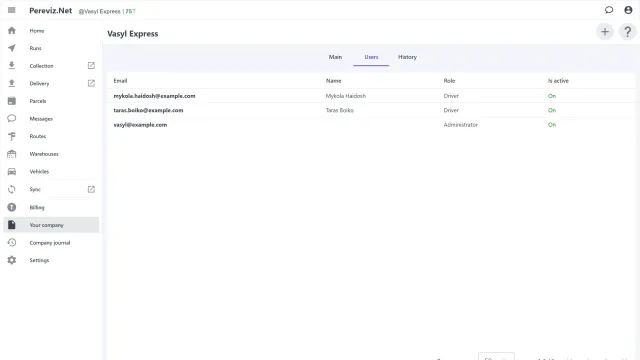Switch to the Main tab

(336, 57)
